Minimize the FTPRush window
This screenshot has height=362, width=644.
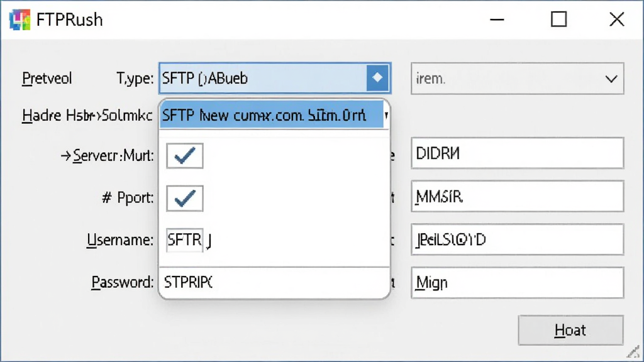click(x=497, y=19)
